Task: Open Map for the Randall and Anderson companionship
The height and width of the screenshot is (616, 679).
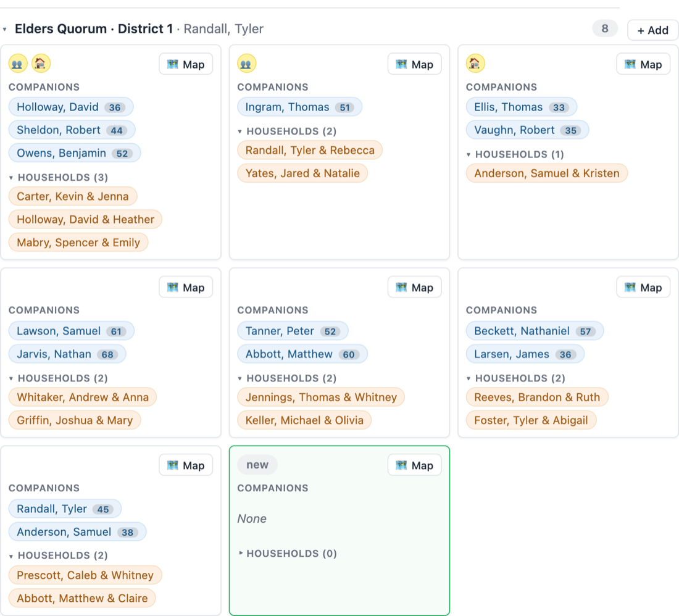Action: click(186, 465)
